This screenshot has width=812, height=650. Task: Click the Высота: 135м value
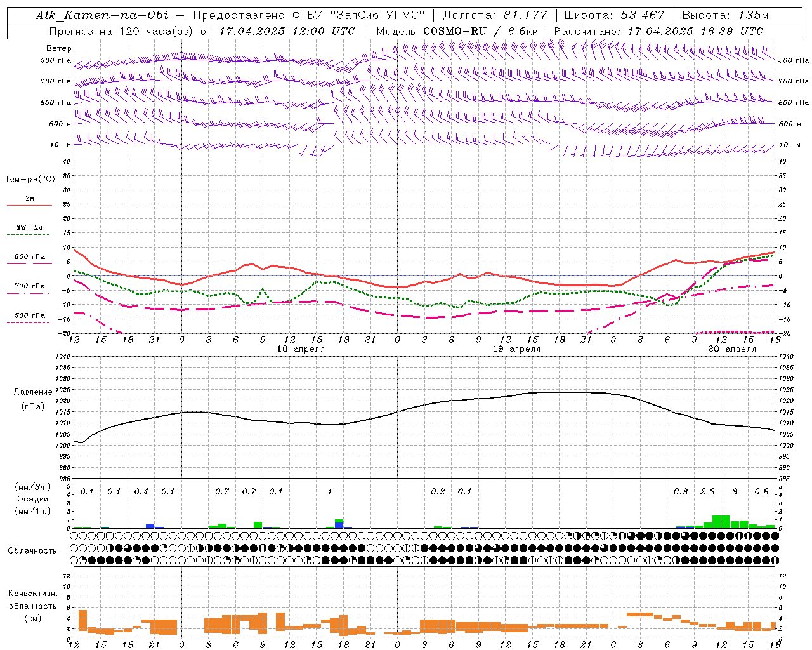coord(725,15)
